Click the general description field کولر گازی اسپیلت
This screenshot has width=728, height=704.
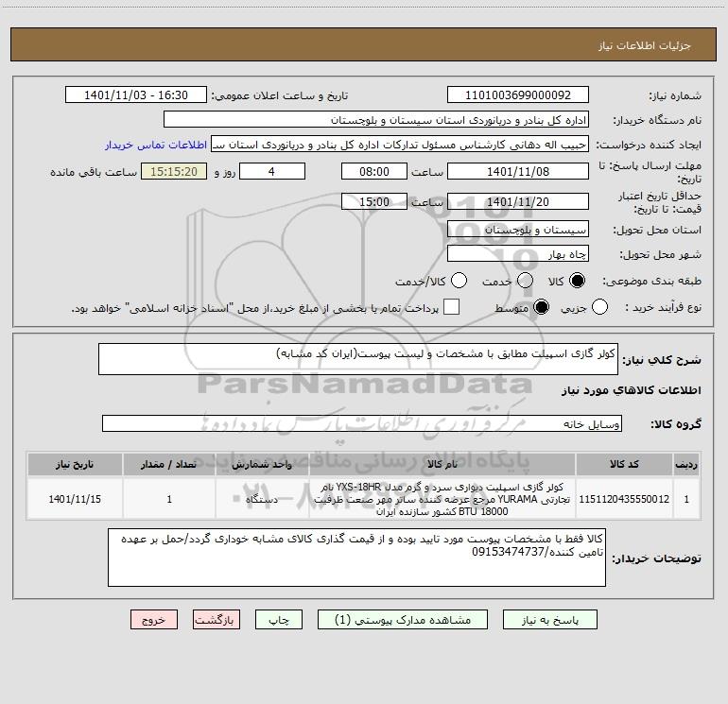point(358,359)
